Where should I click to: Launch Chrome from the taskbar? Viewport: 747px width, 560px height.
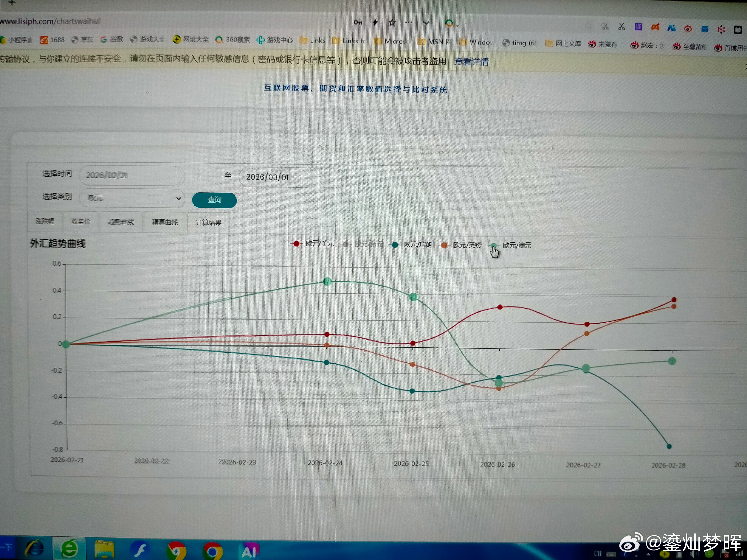click(x=213, y=551)
